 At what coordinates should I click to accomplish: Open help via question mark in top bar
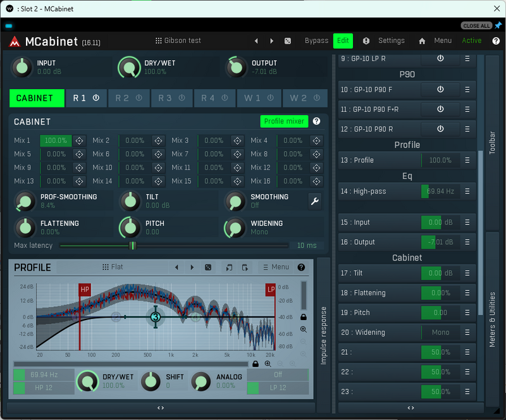click(496, 41)
